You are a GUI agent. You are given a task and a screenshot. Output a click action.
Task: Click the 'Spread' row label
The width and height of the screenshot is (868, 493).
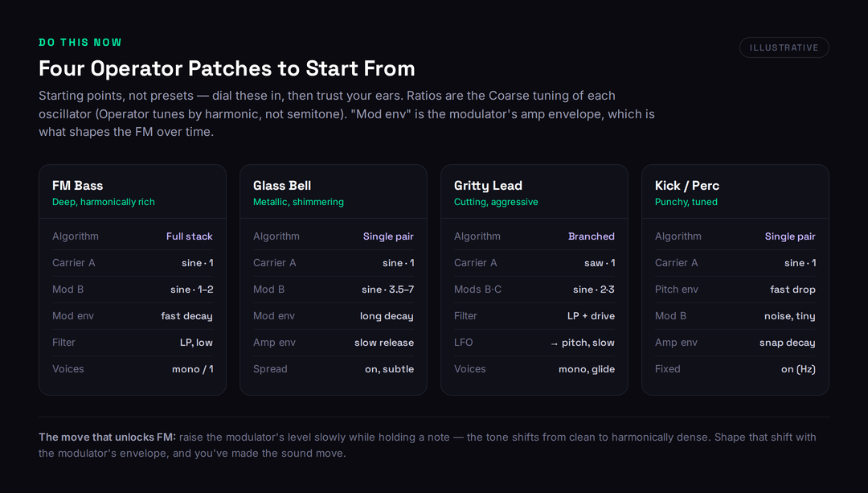pyautogui.click(x=270, y=369)
